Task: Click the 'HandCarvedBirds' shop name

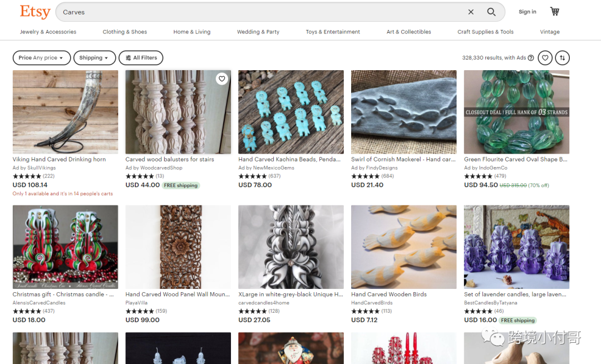Action: pyautogui.click(x=372, y=303)
